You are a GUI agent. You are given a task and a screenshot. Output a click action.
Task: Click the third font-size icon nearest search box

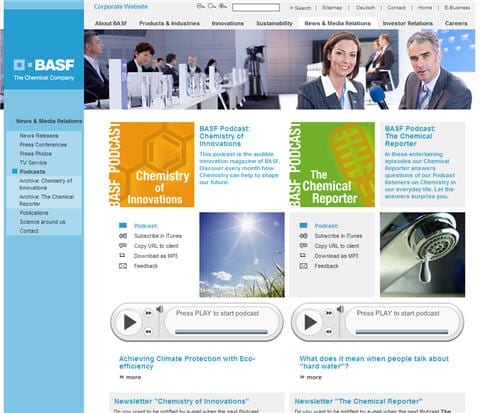click(x=223, y=6)
